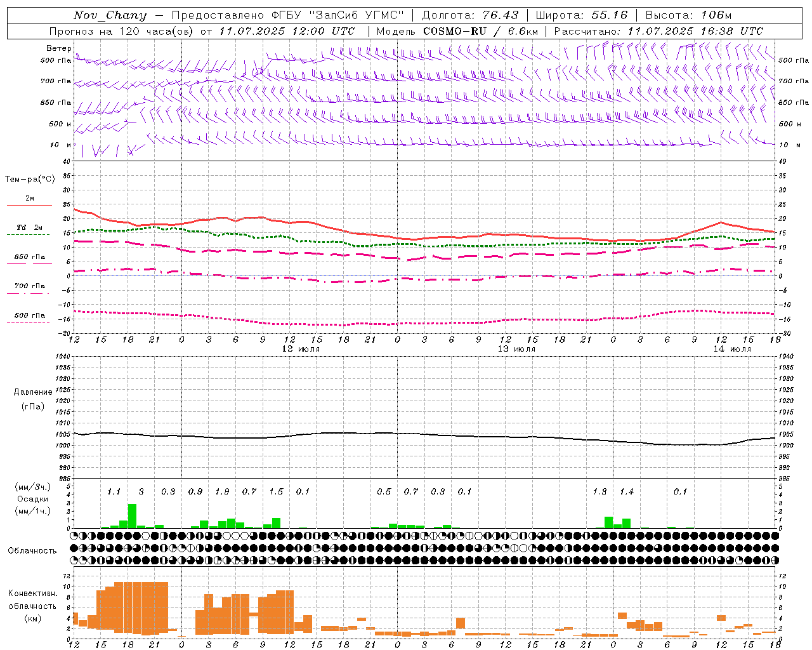
Task: Click the "13 июля" date label
Action: pyautogui.click(x=516, y=349)
